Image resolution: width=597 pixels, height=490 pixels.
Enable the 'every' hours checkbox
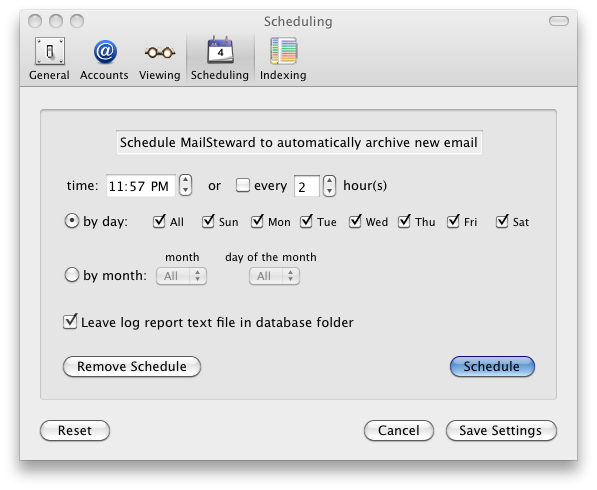[243, 185]
